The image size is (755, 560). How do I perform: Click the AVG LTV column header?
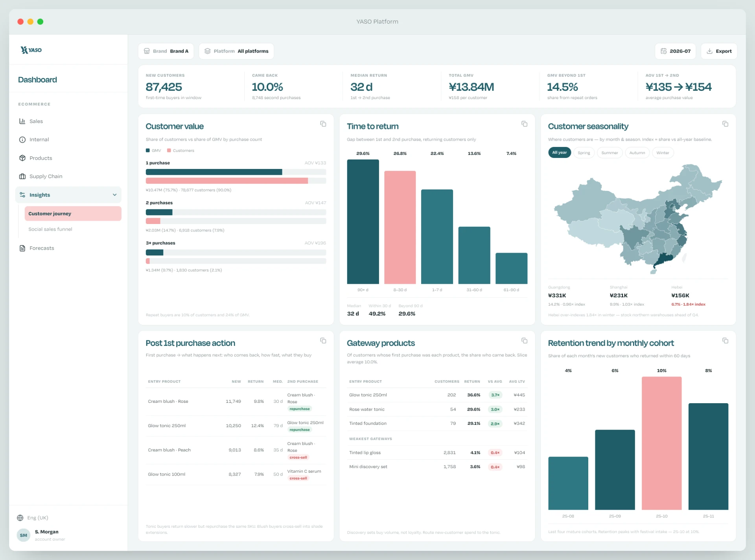[517, 382]
